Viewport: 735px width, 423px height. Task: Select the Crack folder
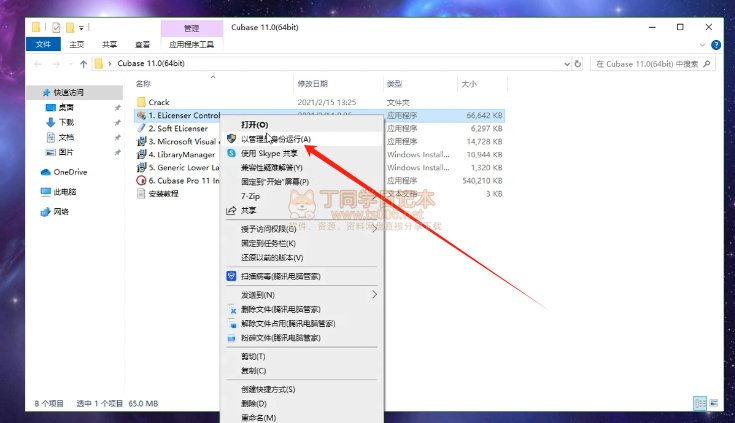tap(159, 102)
